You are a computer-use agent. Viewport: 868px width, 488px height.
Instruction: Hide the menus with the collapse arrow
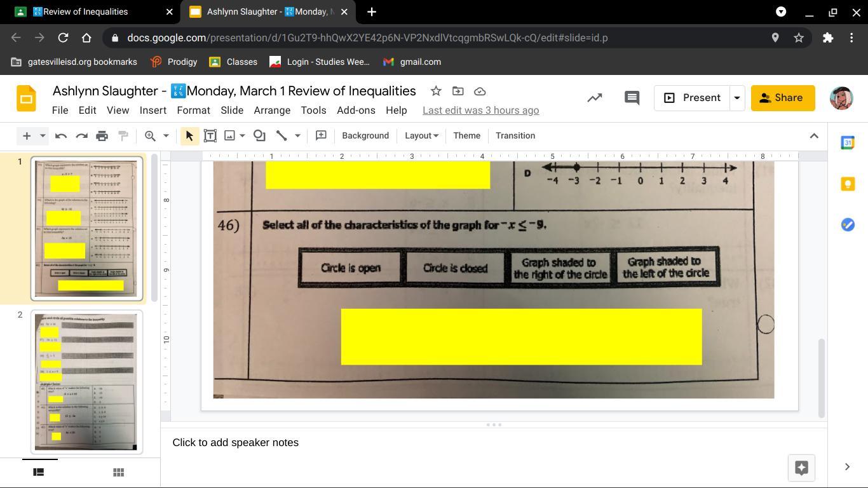(x=814, y=135)
